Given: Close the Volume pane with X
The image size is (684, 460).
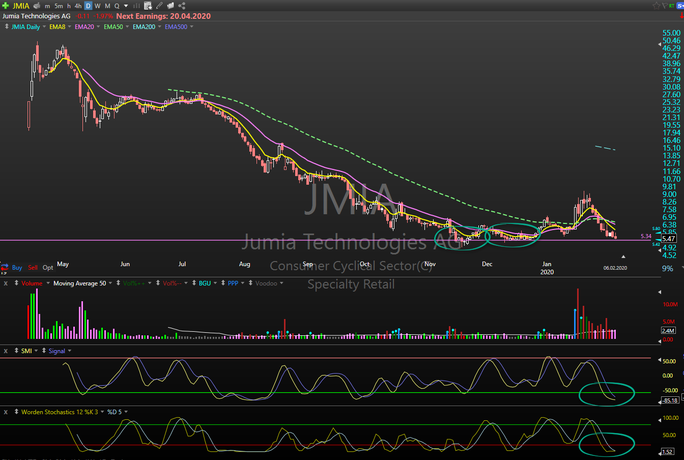Looking at the screenshot, I should 5,283.
